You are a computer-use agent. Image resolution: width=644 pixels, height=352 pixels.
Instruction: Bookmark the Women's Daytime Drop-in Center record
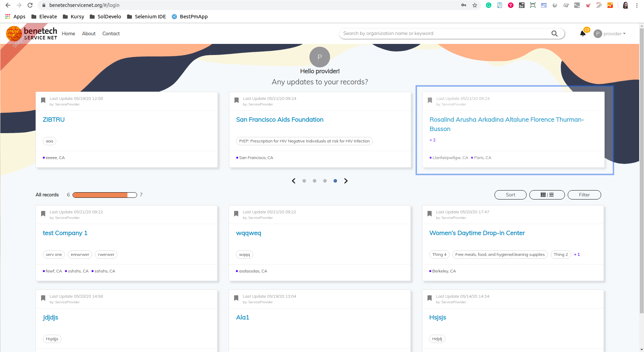pyautogui.click(x=430, y=213)
